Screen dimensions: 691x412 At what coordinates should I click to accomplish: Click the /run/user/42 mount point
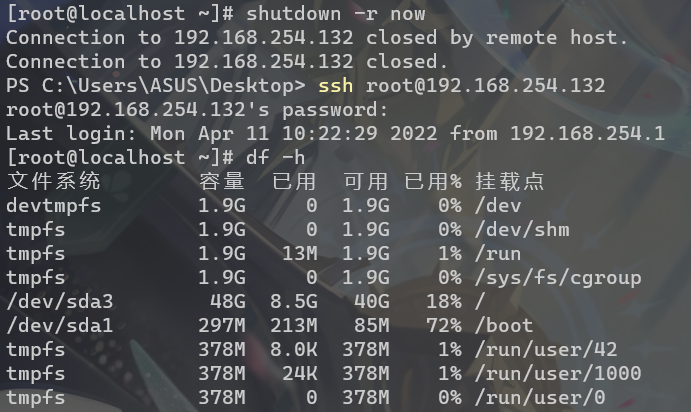click(546, 350)
